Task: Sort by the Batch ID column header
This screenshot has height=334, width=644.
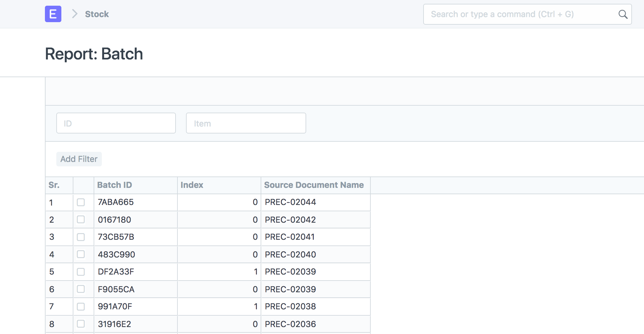Action: tap(115, 185)
